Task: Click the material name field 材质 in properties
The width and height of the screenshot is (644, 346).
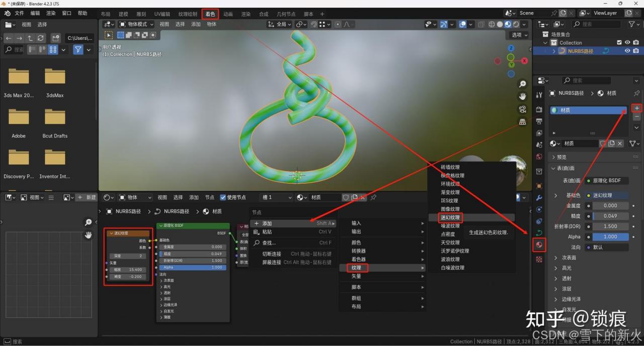Action: click(581, 143)
